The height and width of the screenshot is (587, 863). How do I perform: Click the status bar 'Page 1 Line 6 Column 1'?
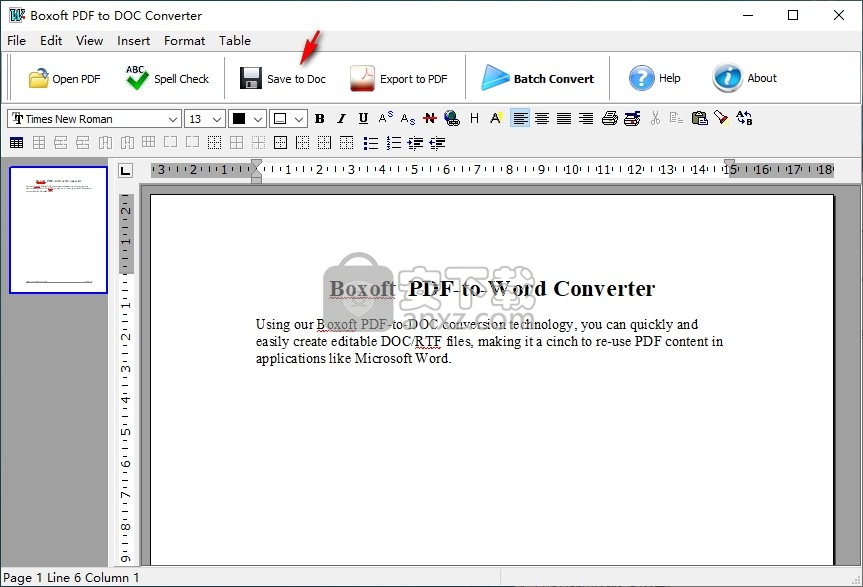pos(71,578)
